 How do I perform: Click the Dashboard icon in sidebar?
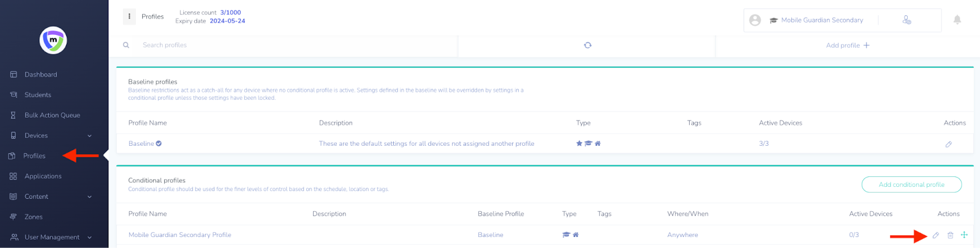click(x=13, y=75)
